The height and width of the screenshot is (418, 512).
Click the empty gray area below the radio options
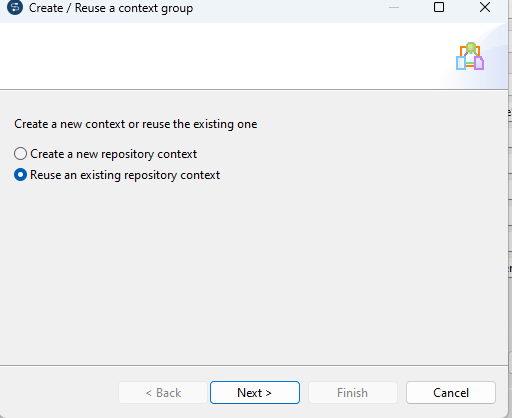point(253,273)
